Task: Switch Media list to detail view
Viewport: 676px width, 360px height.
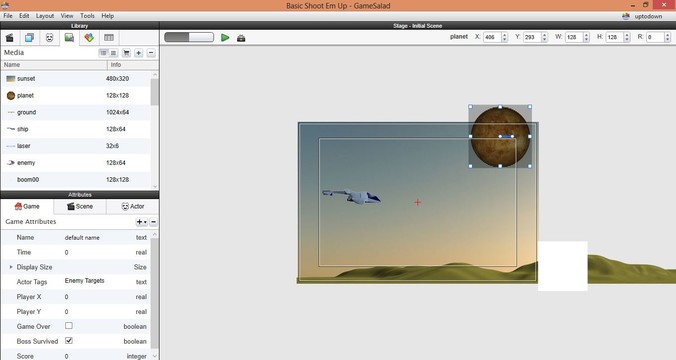Action: 103,53
